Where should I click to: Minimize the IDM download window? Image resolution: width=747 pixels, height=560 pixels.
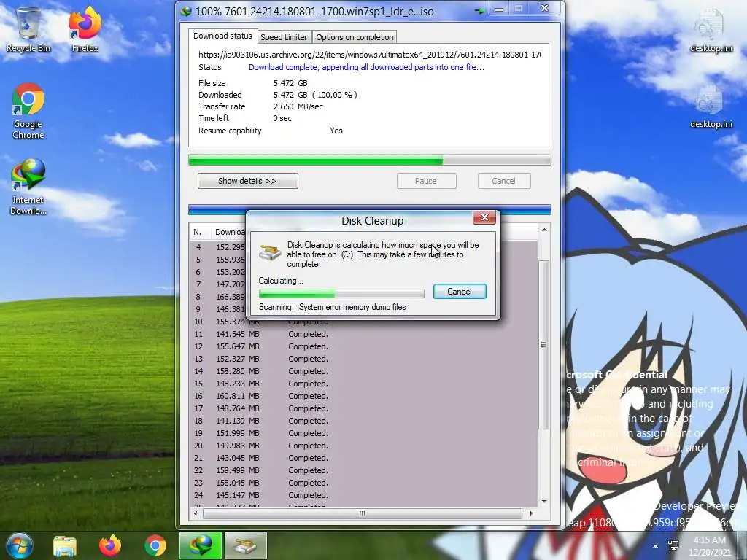(499, 9)
